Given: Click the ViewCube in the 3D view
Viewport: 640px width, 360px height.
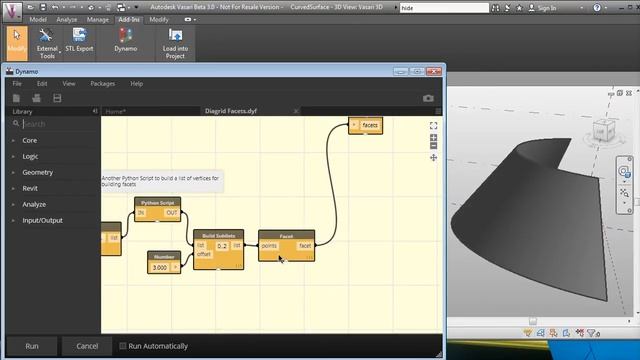Looking at the screenshot, I should pos(604,131).
